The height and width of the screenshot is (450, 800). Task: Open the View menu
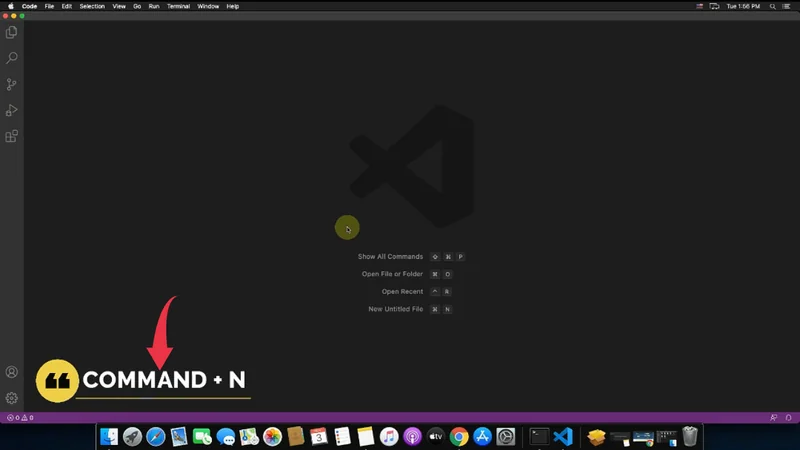(x=119, y=6)
